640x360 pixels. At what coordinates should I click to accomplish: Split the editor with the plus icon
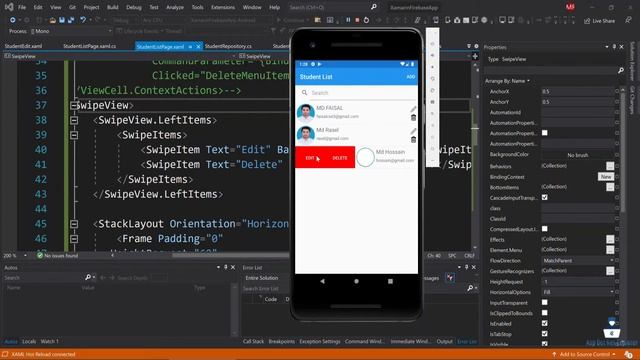point(475,56)
